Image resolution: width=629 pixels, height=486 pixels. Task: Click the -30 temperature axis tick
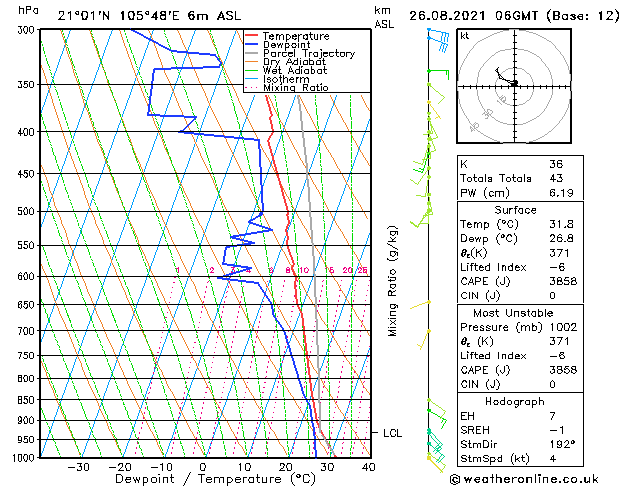click(78, 467)
